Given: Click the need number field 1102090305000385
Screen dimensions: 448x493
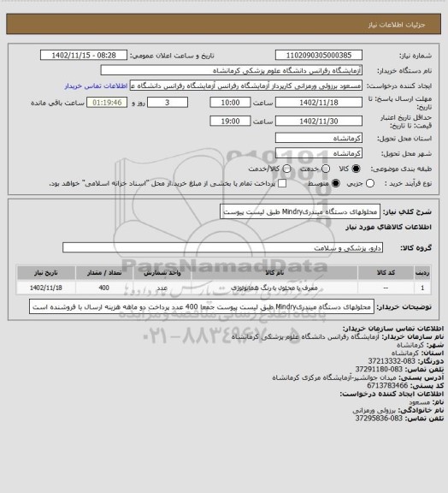Looking at the screenshot, I should click(x=319, y=56).
